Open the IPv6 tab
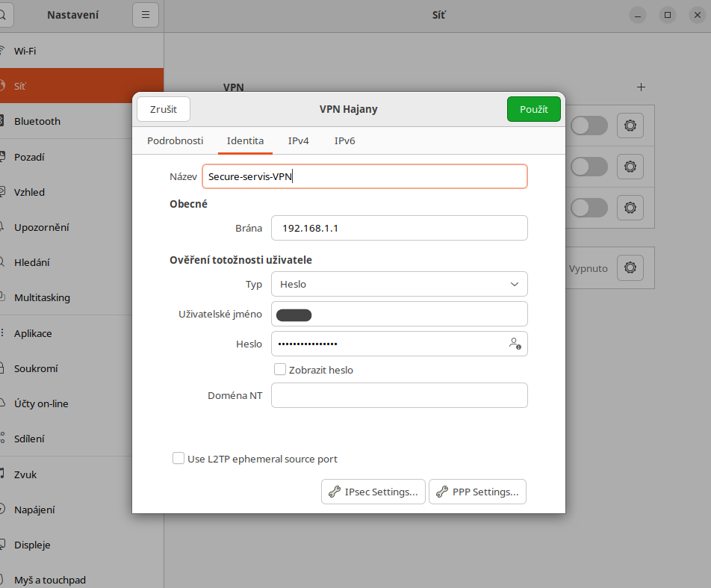The image size is (711, 588). coord(344,140)
